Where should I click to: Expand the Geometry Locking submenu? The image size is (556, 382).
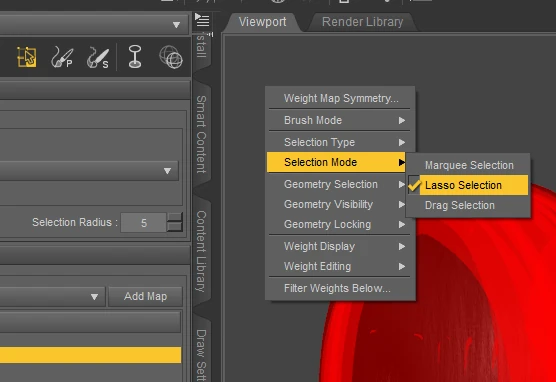pyautogui.click(x=341, y=224)
